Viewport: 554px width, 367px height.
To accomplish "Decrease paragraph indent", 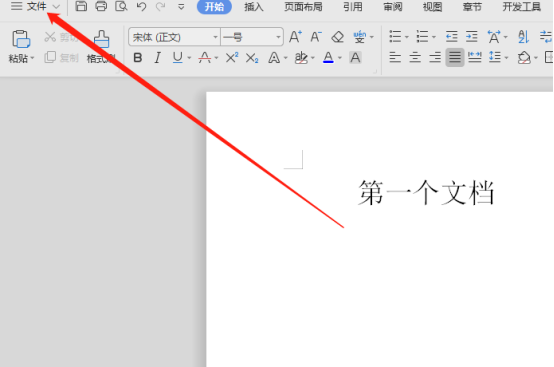I will 451,36.
